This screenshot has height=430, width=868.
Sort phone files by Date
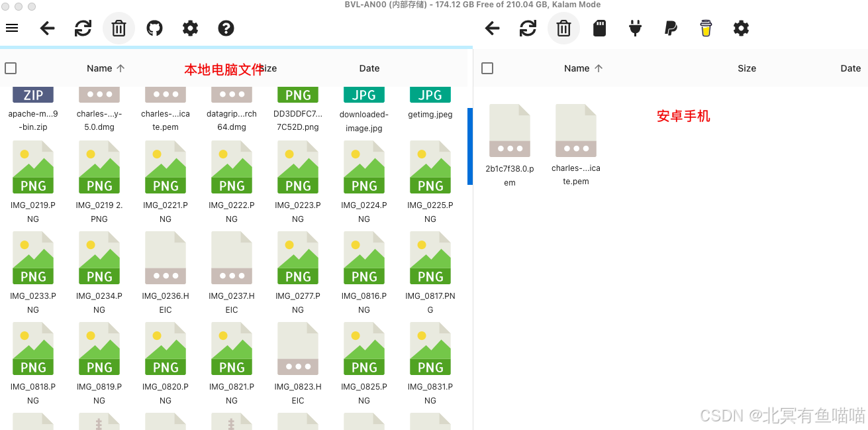click(851, 68)
